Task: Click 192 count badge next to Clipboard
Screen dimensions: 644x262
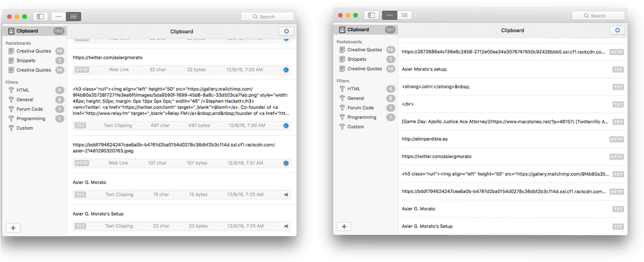Action: [x=59, y=31]
